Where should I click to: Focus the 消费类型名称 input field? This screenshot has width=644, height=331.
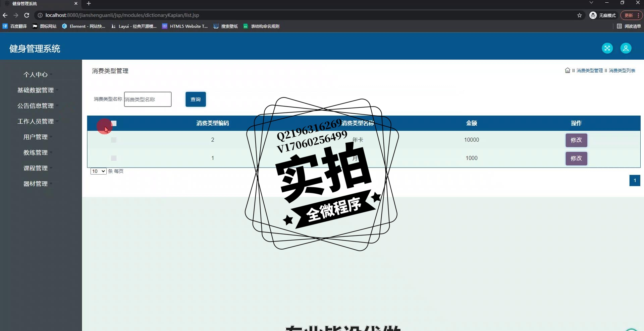click(148, 99)
